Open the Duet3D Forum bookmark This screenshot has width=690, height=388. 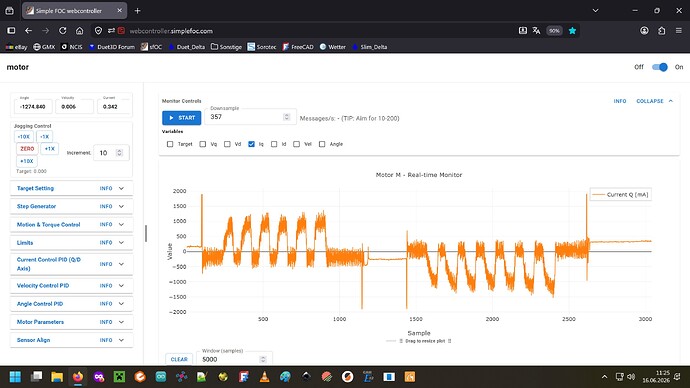point(112,47)
